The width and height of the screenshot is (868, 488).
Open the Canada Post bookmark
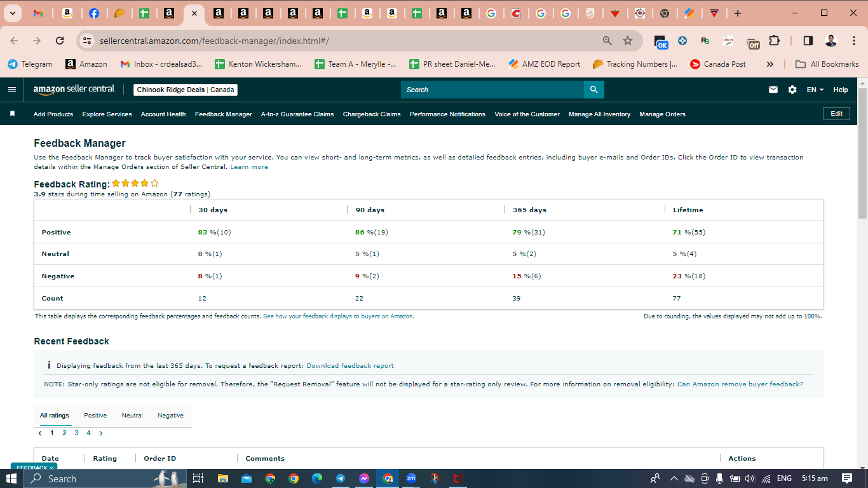[718, 64]
